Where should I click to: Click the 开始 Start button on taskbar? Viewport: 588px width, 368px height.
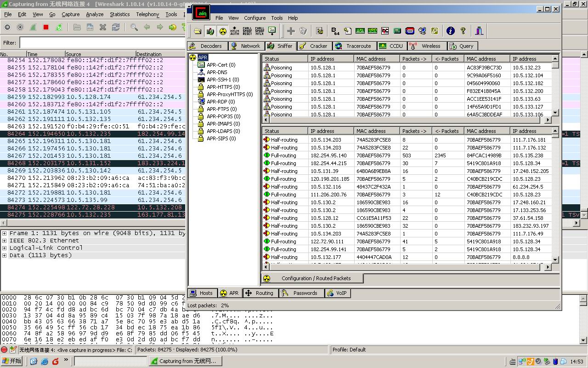coord(12,361)
